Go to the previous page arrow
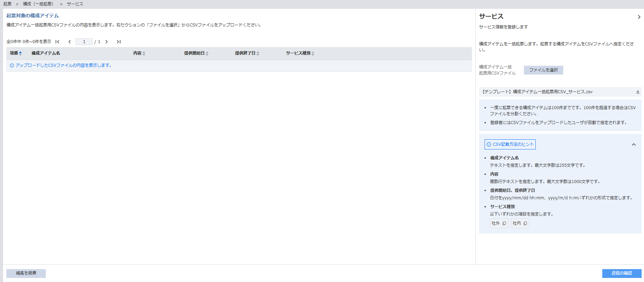 [70, 42]
